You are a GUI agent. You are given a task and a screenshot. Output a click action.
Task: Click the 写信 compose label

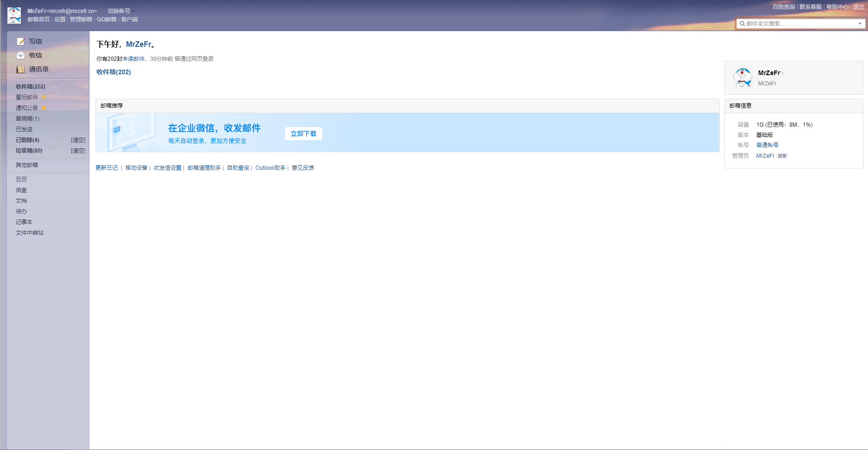[x=36, y=41]
